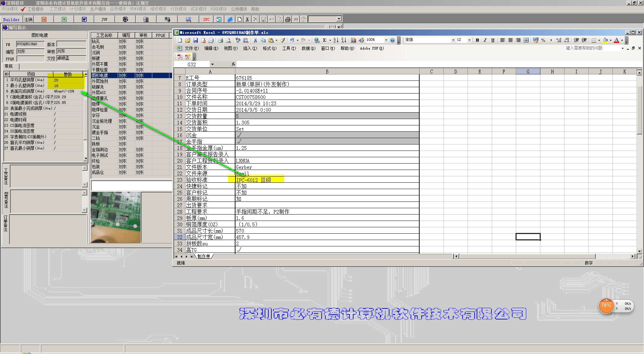Open the 数据(D) menu in Excel

click(x=309, y=48)
